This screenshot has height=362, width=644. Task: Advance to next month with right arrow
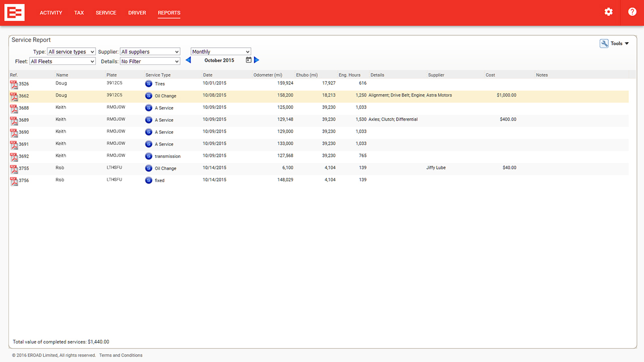pos(256,60)
